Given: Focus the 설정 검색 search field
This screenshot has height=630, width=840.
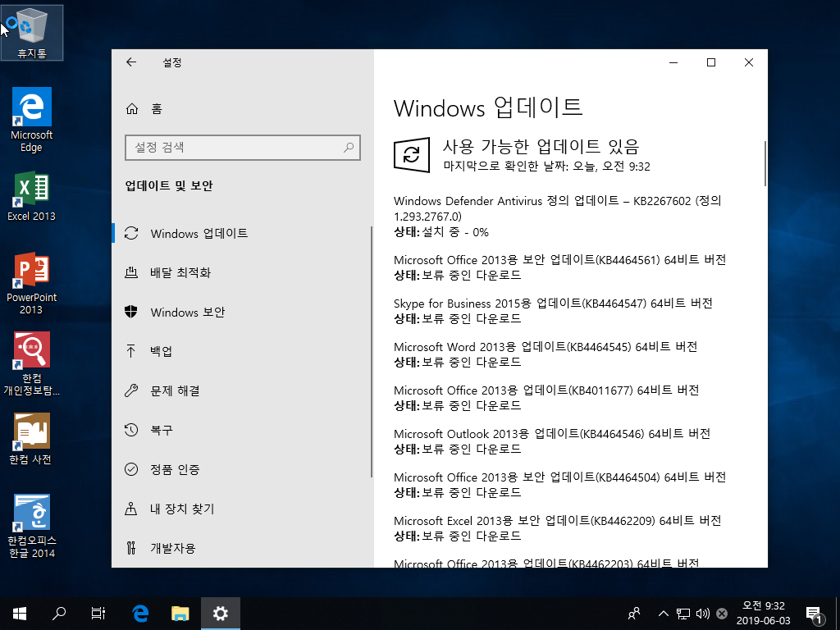Looking at the screenshot, I should pyautogui.click(x=243, y=148).
